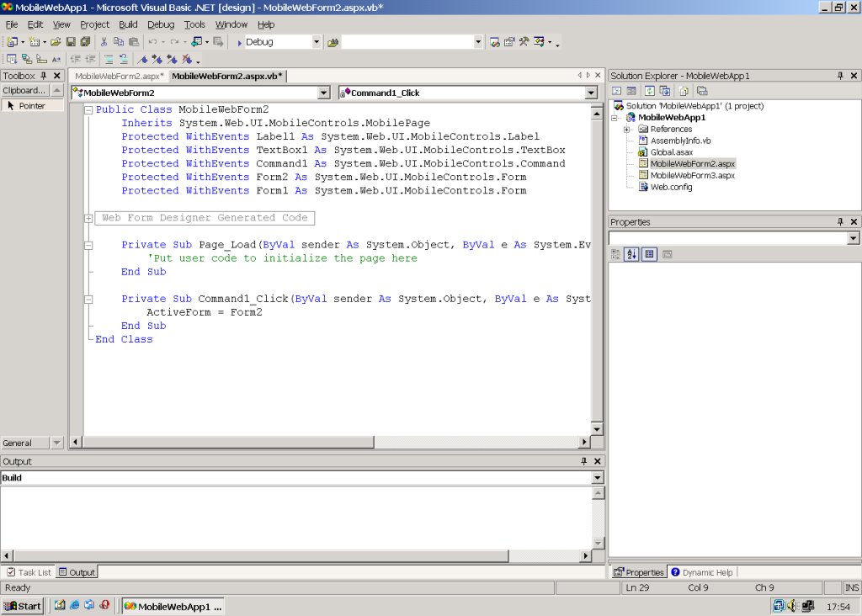Screen dimensions: 862x616
Task: Click the volume speaker icon in system tray
Action: click(791, 606)
